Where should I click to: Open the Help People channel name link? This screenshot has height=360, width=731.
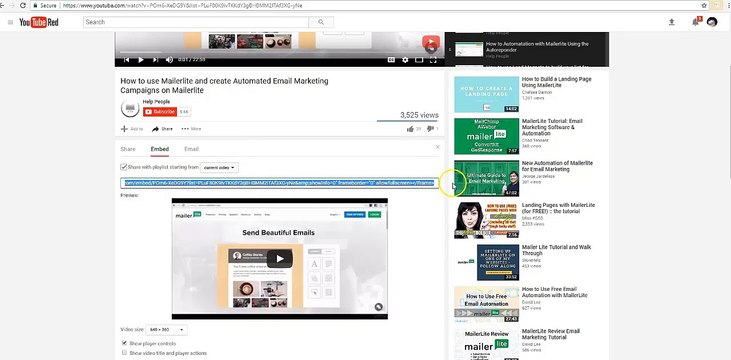tap(156, 102)
